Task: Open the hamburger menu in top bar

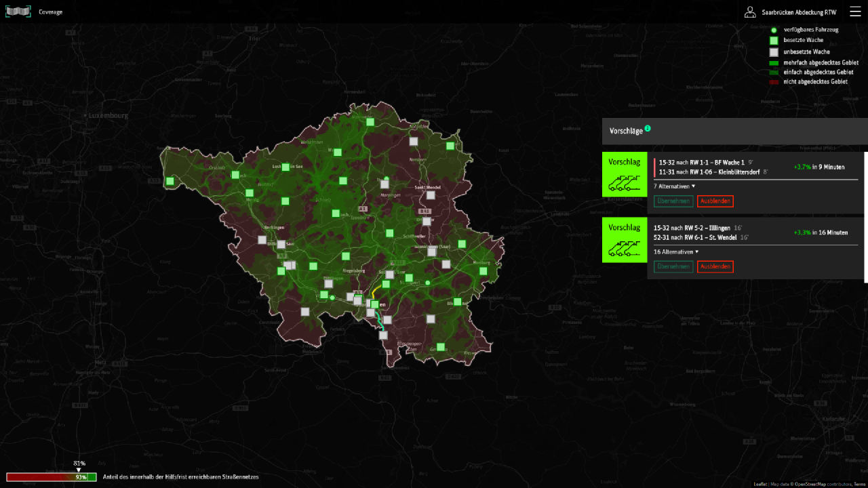Action: 854,12
